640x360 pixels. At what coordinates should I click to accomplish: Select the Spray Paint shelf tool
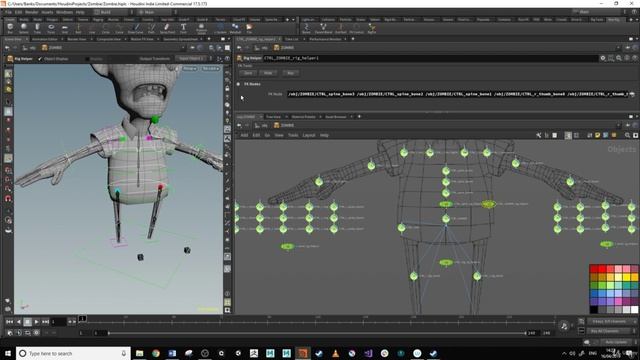[167, 28]
